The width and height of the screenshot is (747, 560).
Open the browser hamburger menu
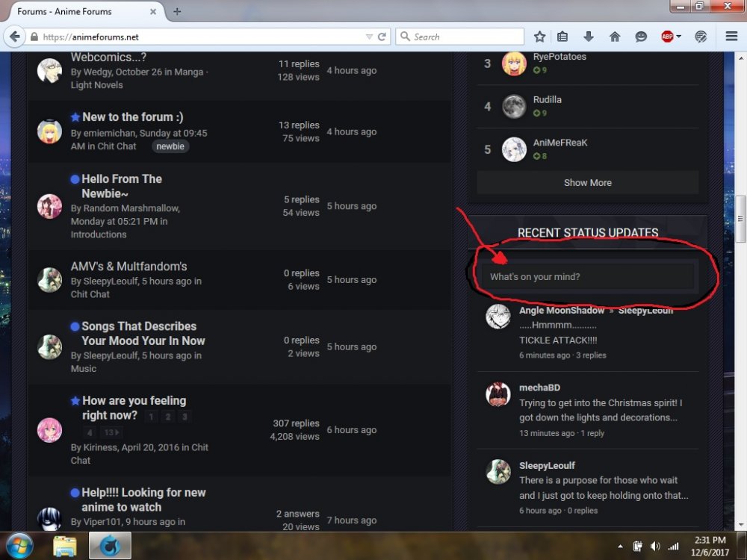pyautogui.click(x=731, y=36)
